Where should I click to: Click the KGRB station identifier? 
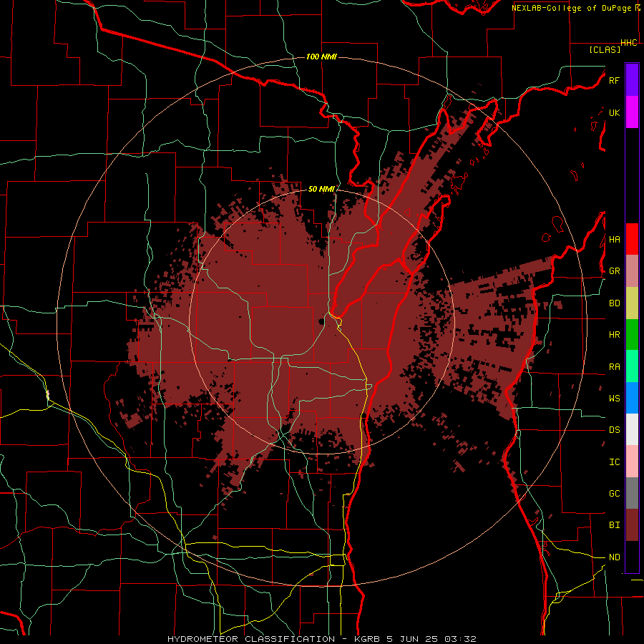coord(368,639)
